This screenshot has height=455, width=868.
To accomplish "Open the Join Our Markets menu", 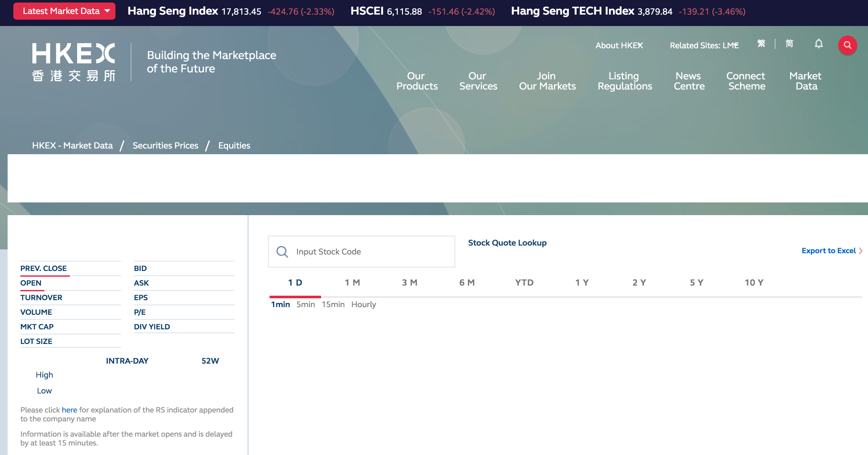I will (547, 81).
